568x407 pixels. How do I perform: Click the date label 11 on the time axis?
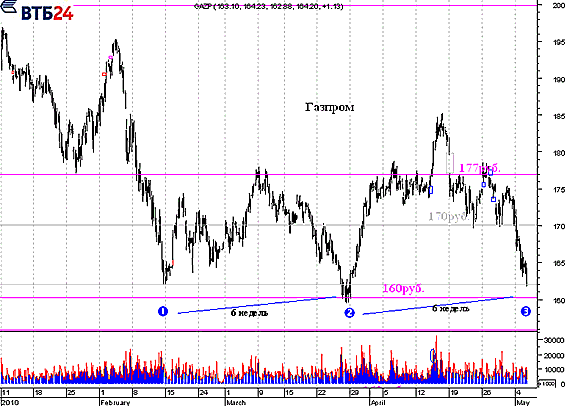[6, 393]
